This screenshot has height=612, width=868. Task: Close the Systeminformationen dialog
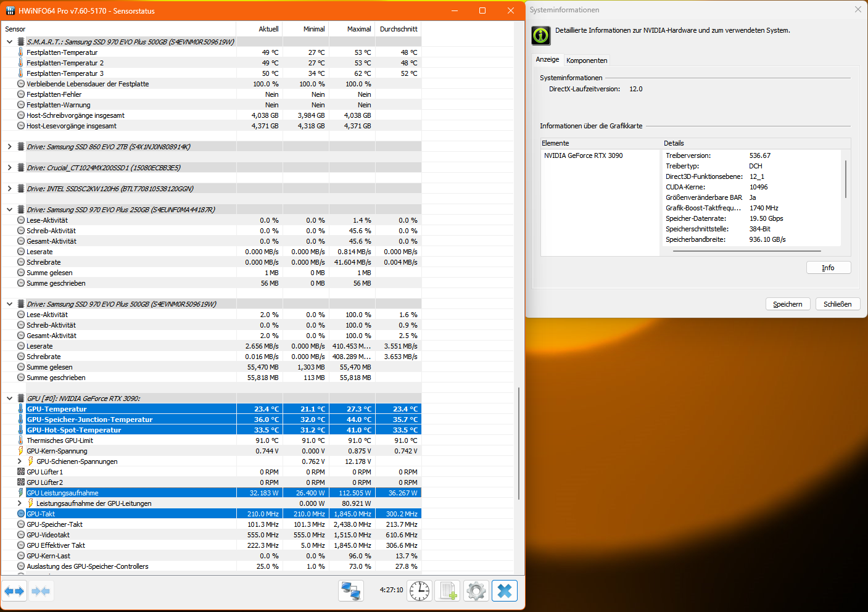click(x=858, y=10)
